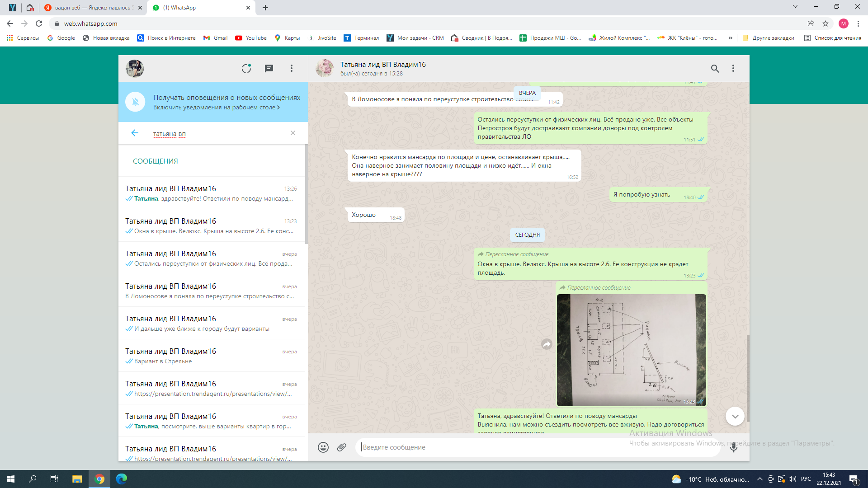Screen dimensions: 868x488
Task: Open the forwarded floor plan sketch image
Action: (631, 350)
